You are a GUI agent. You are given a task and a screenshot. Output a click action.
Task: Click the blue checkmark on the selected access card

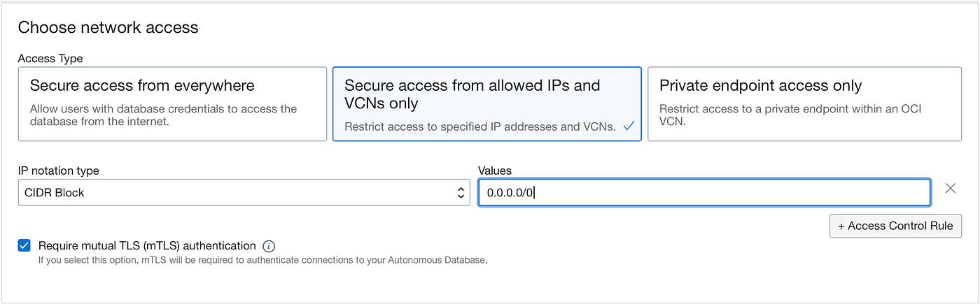629,126
